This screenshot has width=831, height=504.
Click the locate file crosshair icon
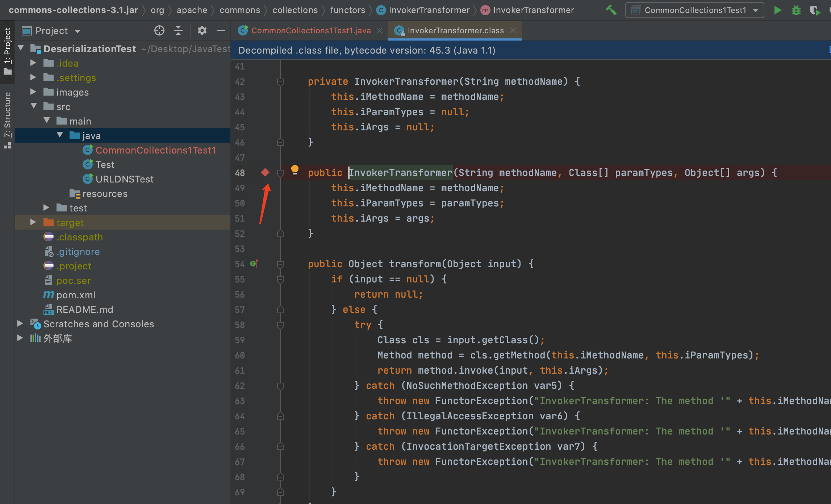(x=159, y=31)
